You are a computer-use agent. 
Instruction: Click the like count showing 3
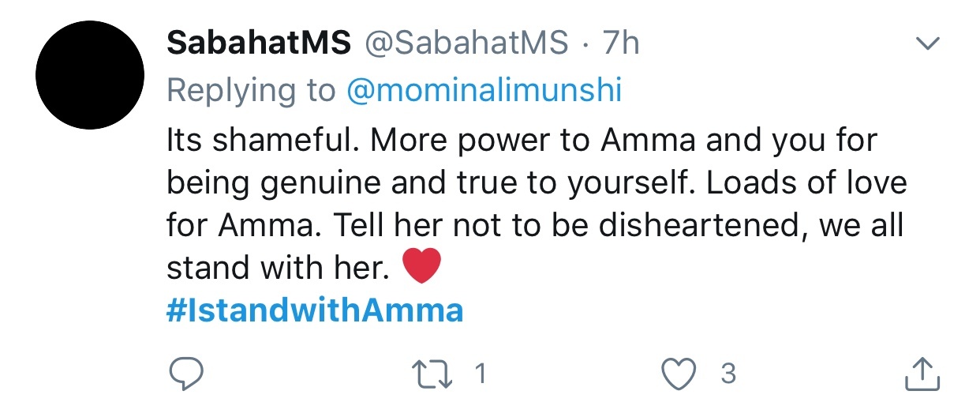(728, 374)
